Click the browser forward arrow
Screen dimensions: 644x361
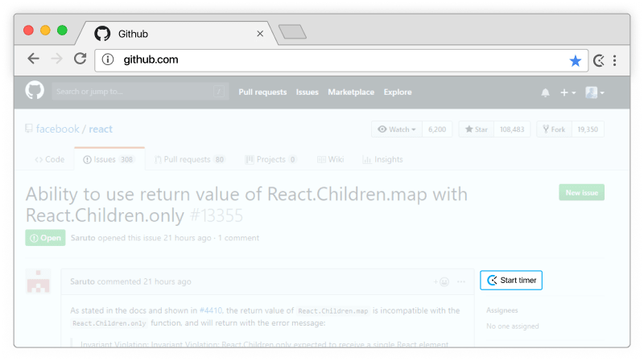(56, 59)
